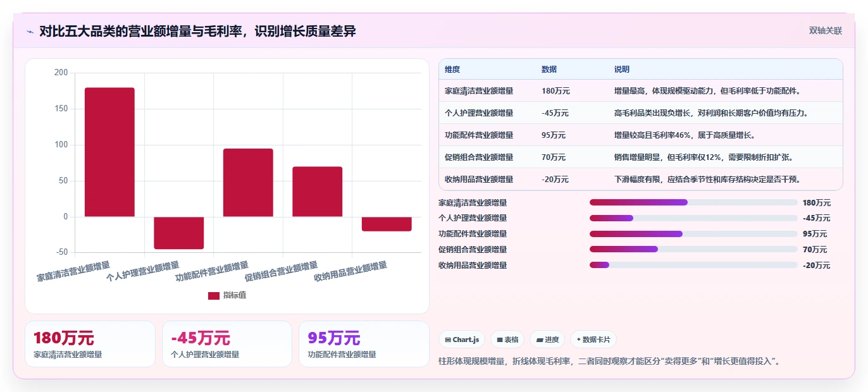The height and width of the screenshot is (392, 868).
Task: Click the 表格 chip
Action: pyautogui.click(x=507, y=340)
